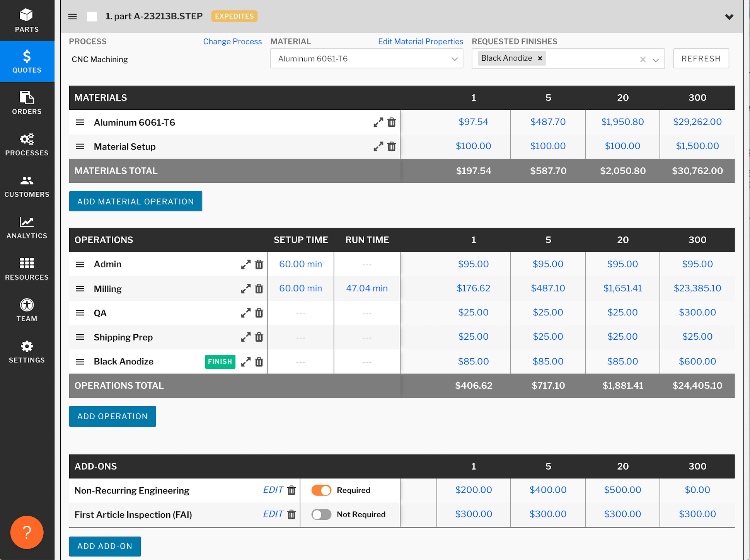Collapse the part card using top-right chevron
Image resolution: width=750 pixels, height=560 pixels.
click(730, 17)
